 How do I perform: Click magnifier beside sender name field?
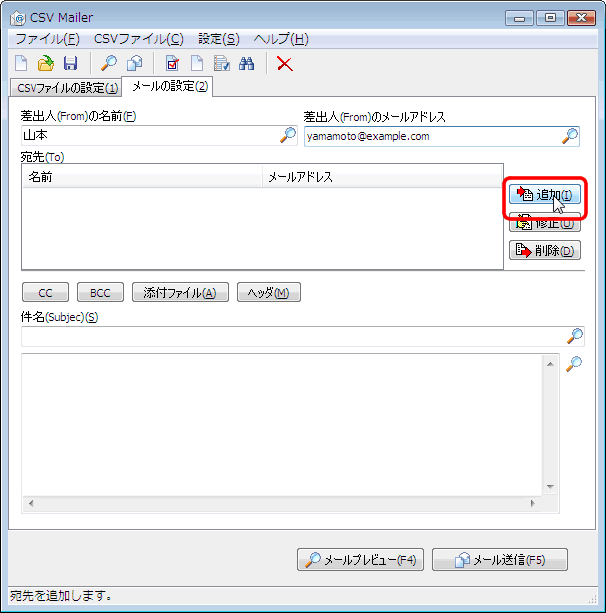[288, 136]
